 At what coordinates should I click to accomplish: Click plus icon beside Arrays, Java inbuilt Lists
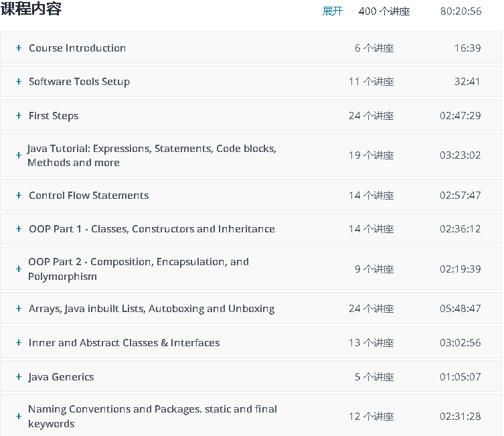[x=19, y=309]
